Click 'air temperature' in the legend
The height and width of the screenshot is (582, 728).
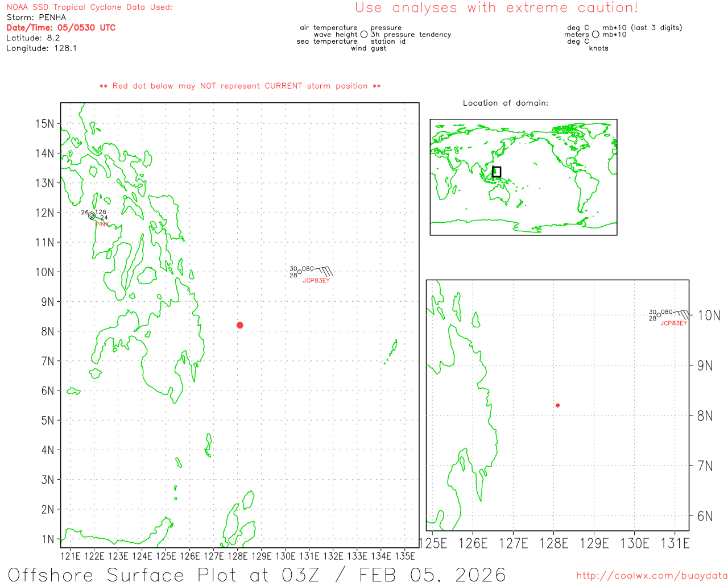point(329,27)
